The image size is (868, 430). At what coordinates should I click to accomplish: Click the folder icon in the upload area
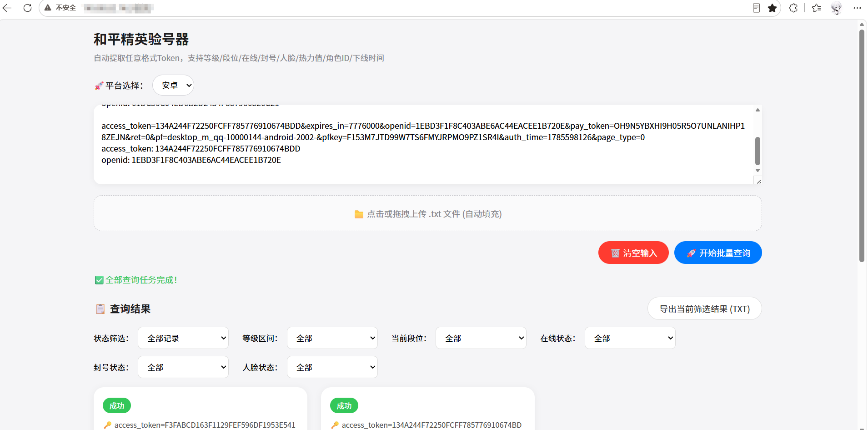coord(359,214)
